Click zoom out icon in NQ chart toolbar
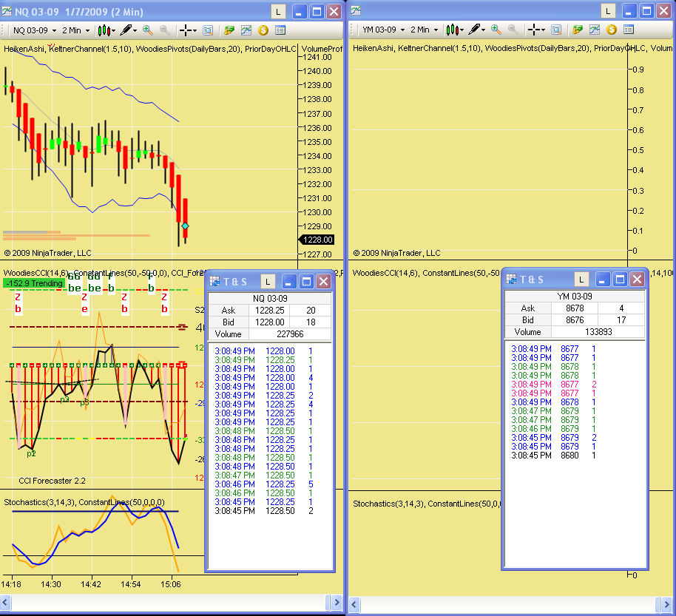Screen dimensions: 676x616 (x=164, y=30)
